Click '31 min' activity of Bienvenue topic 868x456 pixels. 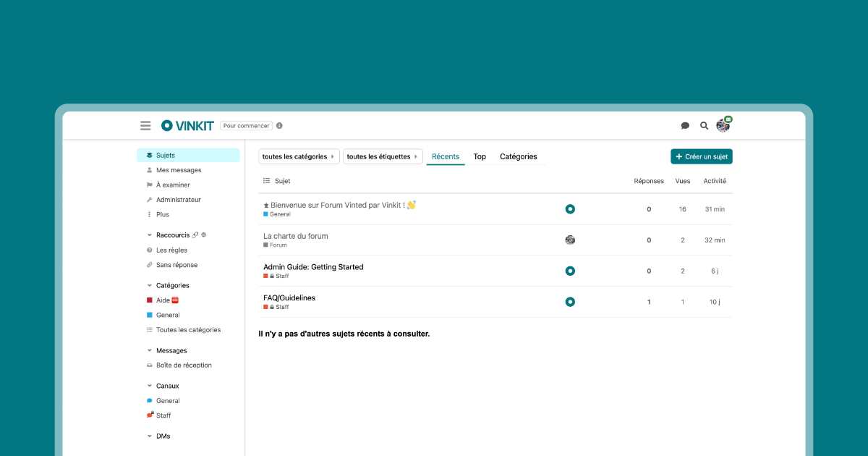(x=715, y=209)
